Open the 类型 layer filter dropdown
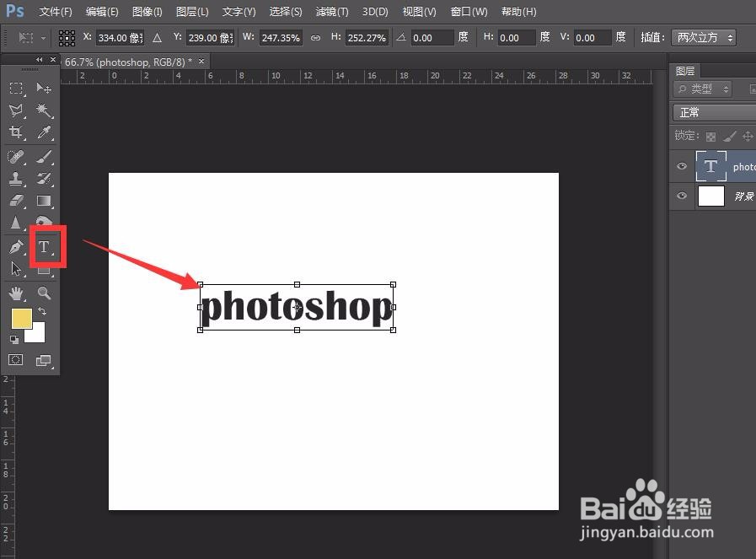The width and height of the screenshot is (756, 559). (703, 89)
